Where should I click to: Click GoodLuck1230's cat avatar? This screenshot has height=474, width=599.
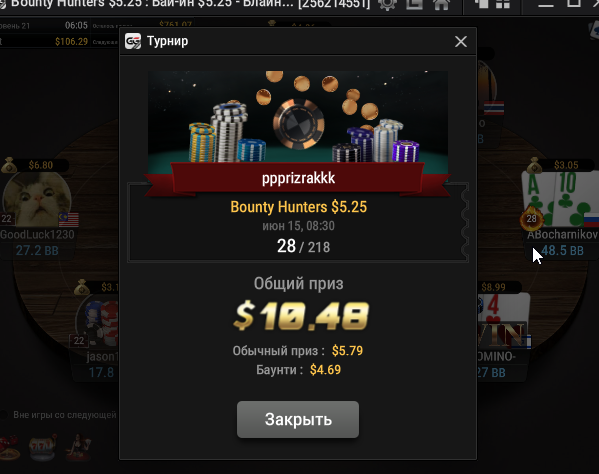[37, 199]
